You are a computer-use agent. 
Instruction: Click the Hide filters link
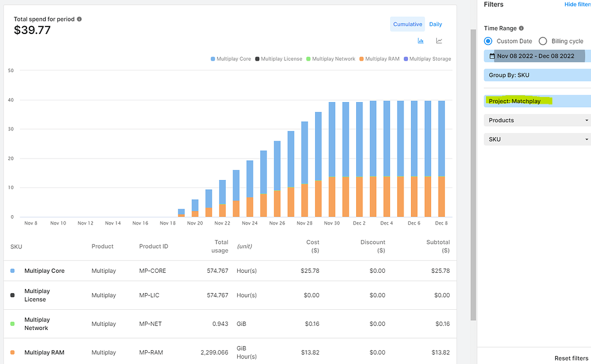577,4
